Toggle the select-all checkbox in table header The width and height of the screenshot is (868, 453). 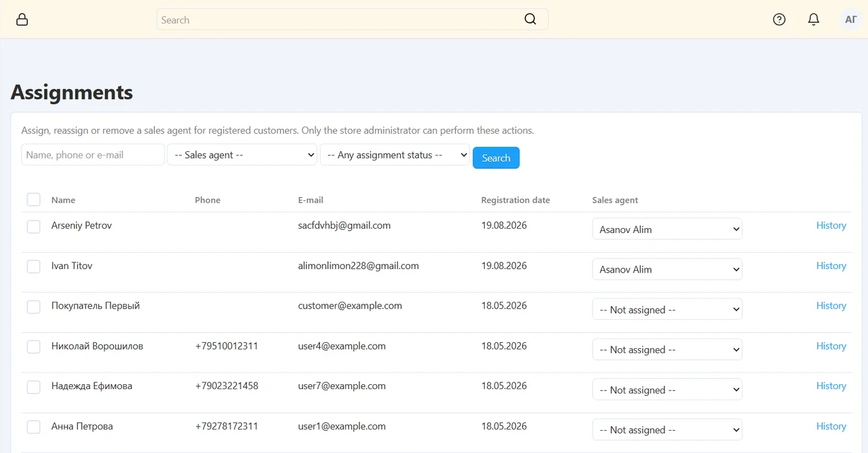pos(33,200)
